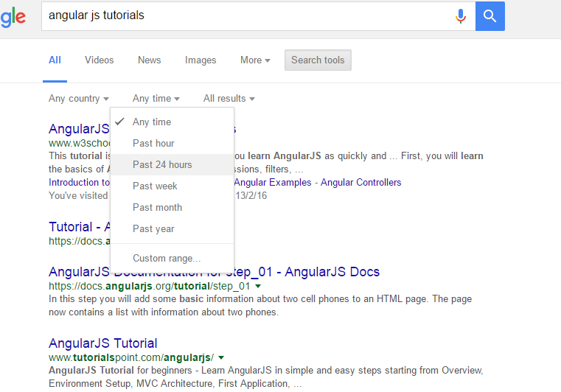Open the Angular Examples sitelink
Viewport: 561px width, 392px height.
tap(273, 183)
